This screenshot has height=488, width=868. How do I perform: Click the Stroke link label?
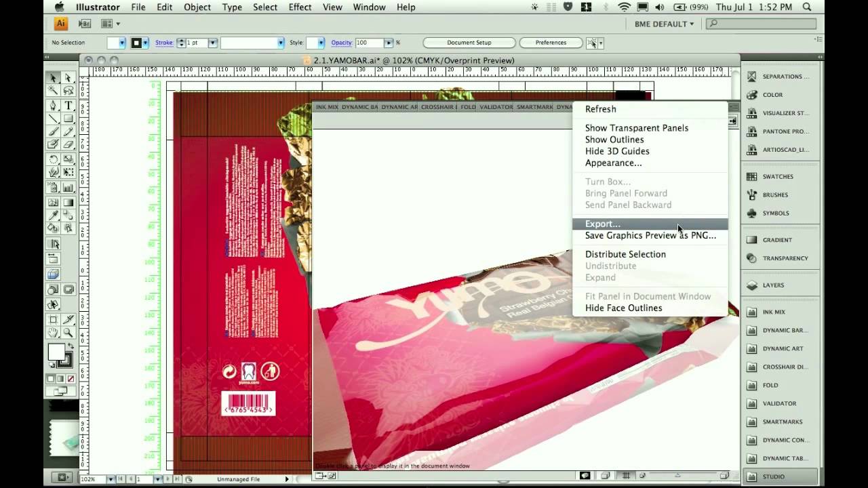coord(164,43)
